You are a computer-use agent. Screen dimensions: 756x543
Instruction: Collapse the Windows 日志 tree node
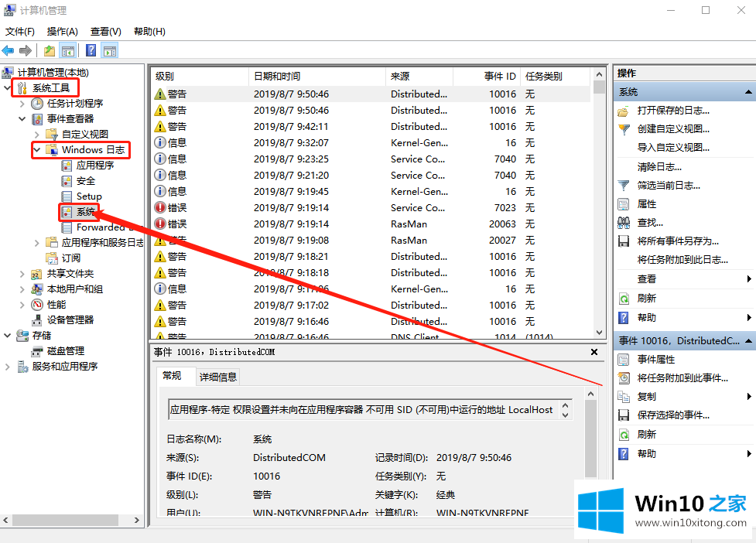coord(36,150)
